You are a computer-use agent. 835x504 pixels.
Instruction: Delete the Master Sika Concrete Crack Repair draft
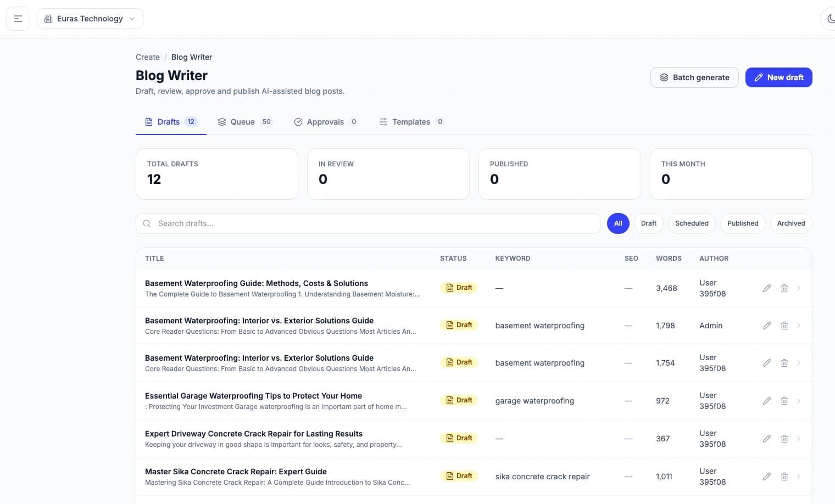tap(784, 477)
